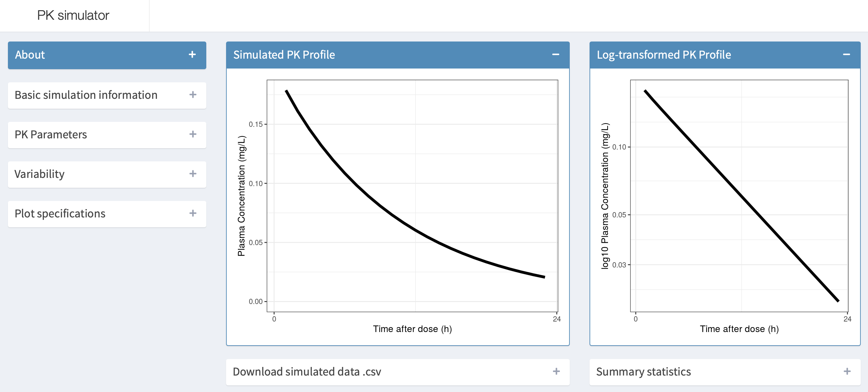Select Plot specifications panel title

[60, 213]
